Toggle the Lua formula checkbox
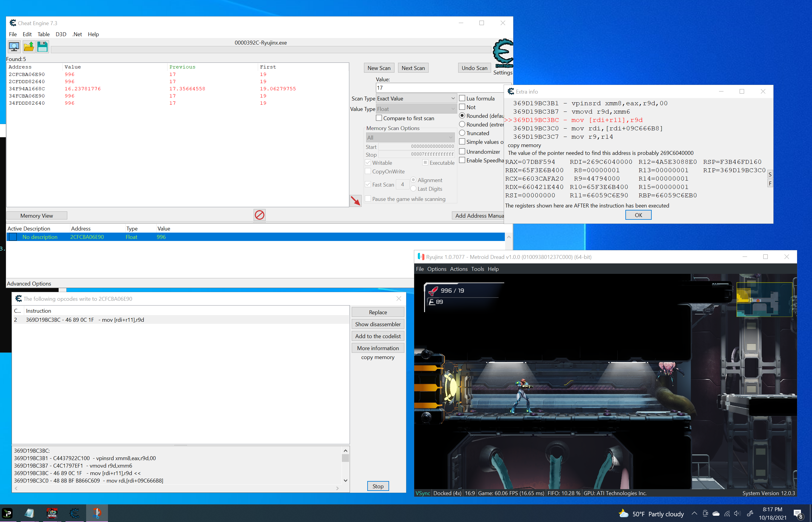The height and width of the screenshot is (522, 812). click(462, 98)
